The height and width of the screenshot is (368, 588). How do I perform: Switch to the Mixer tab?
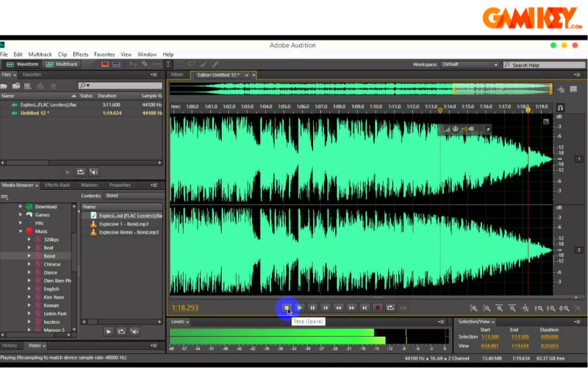(x=177, y=75)
